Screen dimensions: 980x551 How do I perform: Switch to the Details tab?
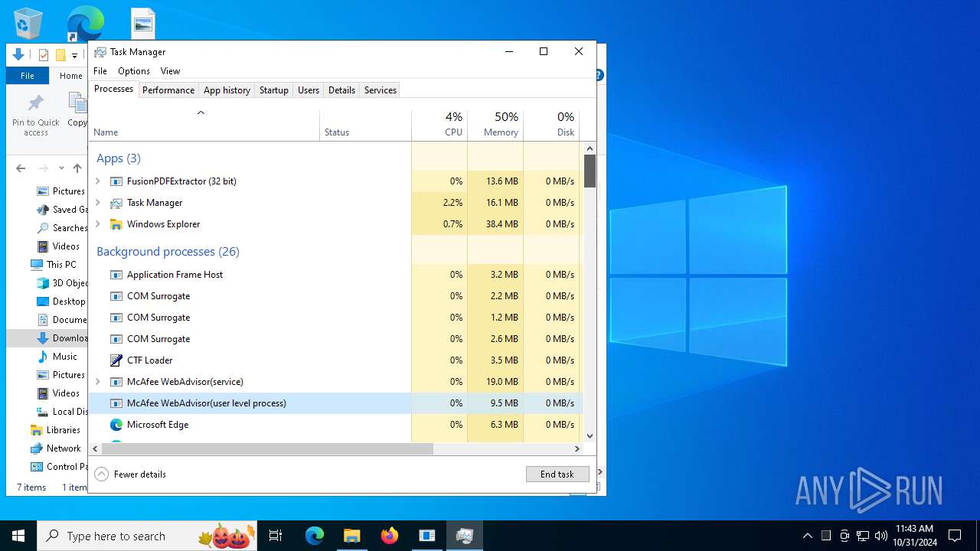coord(341,90)
